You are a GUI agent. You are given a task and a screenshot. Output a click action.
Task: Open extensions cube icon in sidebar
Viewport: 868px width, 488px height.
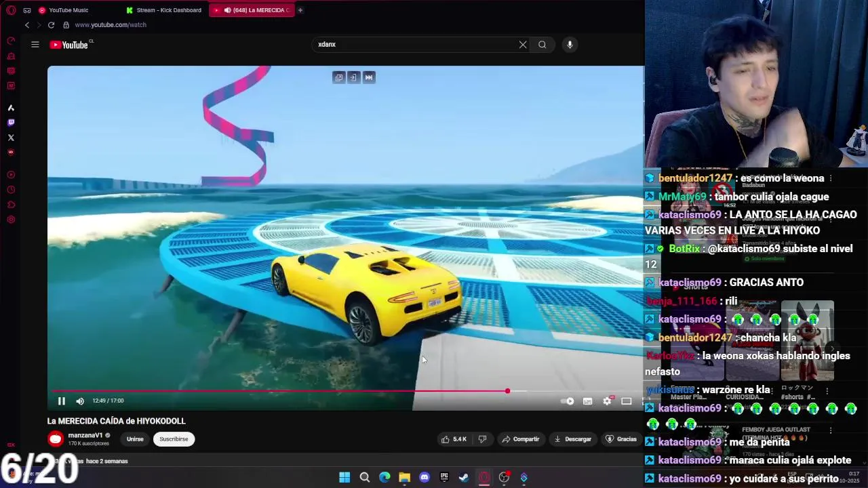[11, 205]
